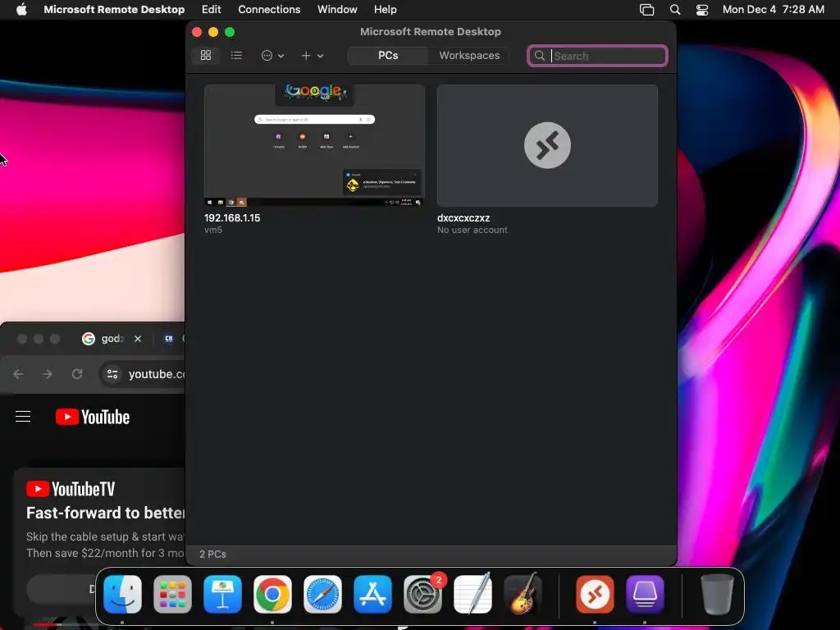Open App Store from the Dock
The width and height of the screenshot is (840, 630).
(373, 594)
